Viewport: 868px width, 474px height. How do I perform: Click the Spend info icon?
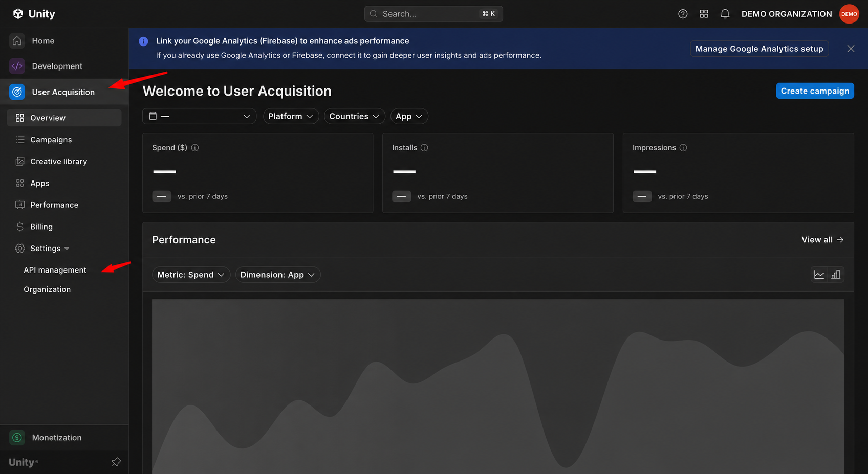[195, 148]
